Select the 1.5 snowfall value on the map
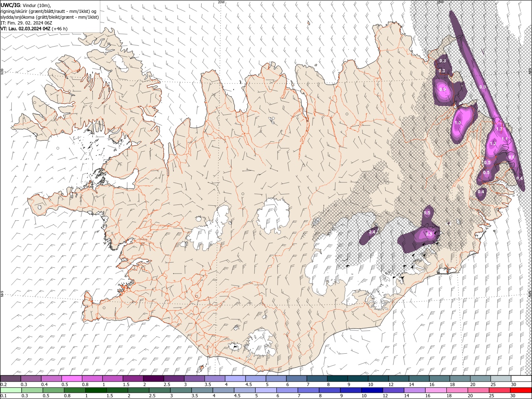Image resolution: width=532 pixels, height=399 pixels. click(x=458, y=123)
